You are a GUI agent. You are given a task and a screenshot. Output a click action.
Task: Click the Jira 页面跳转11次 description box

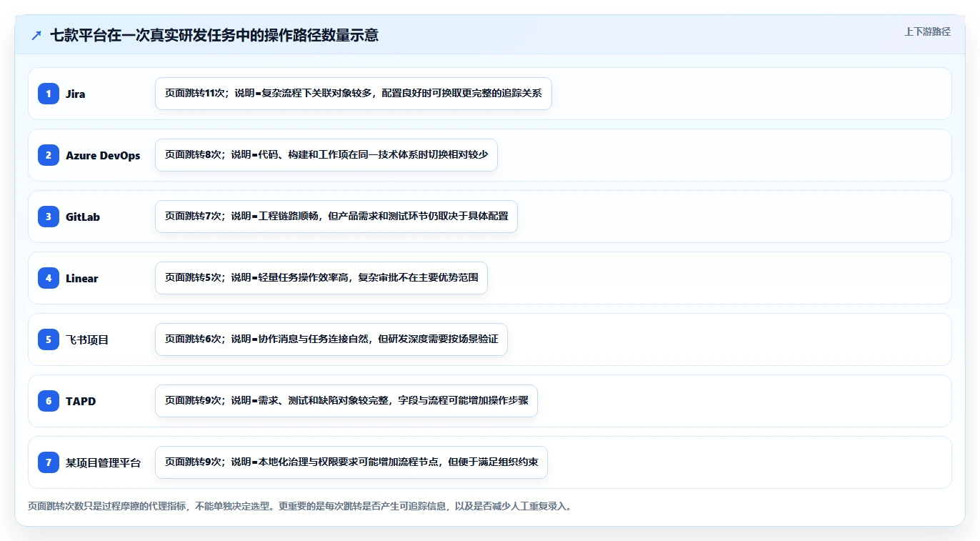(x=354, y=94)
